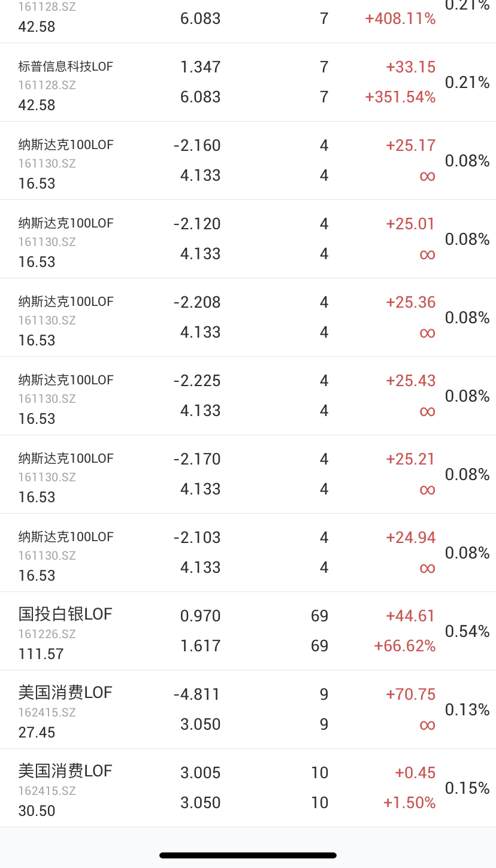Tap the 纳斯达克100LOF row with cost -2.170

pyautogui.click(x=248, y=474)
